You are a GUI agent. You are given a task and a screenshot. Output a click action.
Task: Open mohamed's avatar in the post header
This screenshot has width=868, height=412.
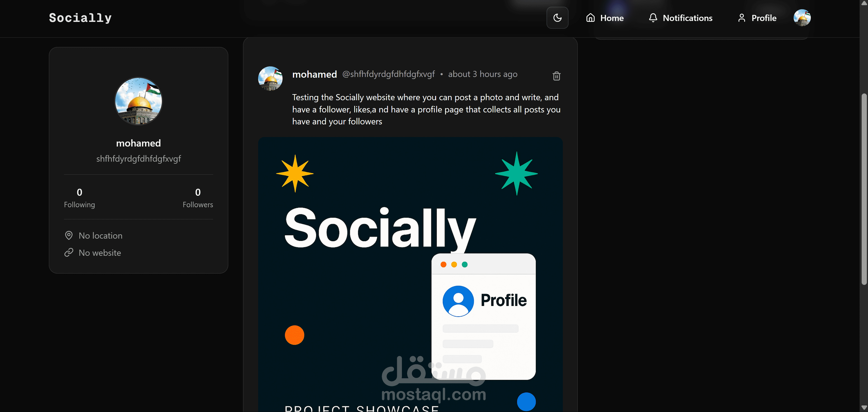270,78
